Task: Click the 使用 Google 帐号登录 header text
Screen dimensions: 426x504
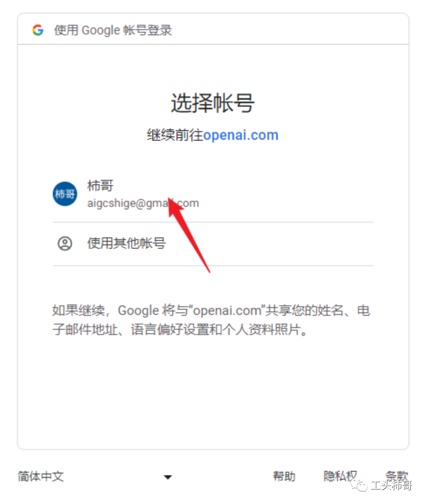Action: tap(113, 30)
